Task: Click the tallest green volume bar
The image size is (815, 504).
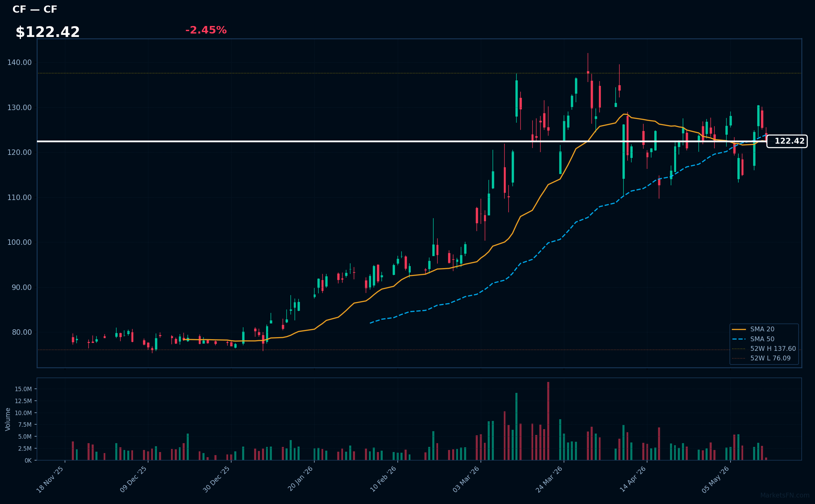Action: (x=516, y=426)
